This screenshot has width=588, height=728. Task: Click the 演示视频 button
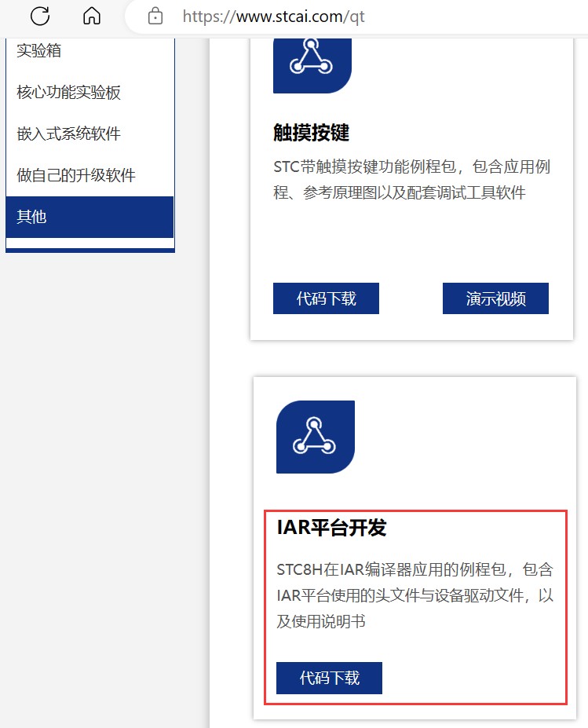tap(495, 298)
